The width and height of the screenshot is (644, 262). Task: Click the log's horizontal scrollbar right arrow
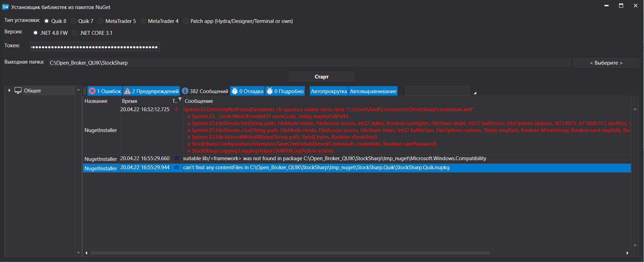coord(627,253)
